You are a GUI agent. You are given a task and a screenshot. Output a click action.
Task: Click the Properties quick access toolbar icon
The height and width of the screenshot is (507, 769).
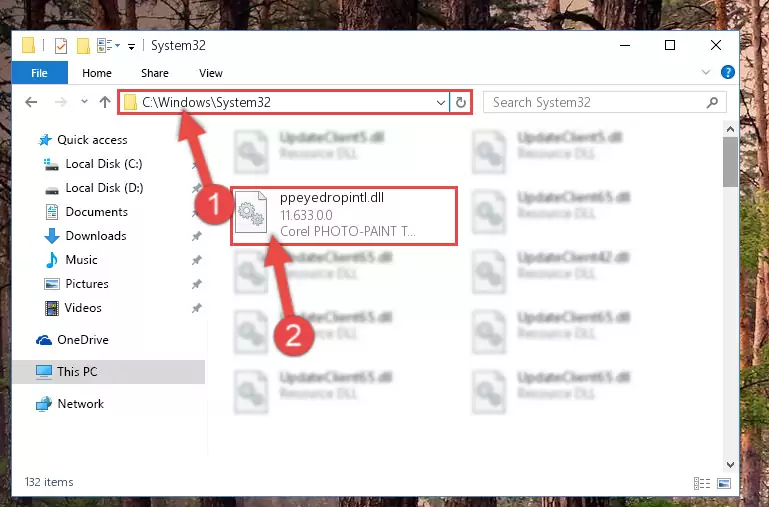coord(61,46)
